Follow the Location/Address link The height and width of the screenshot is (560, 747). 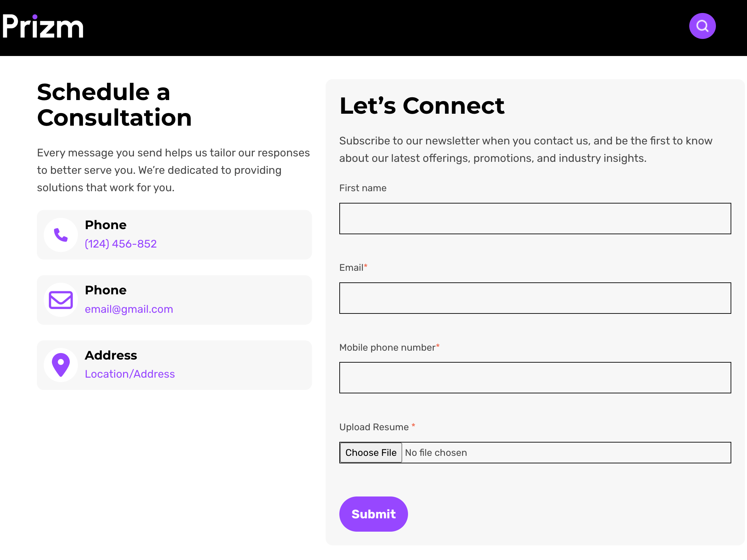pyautogui.click(x=130, y=374)
